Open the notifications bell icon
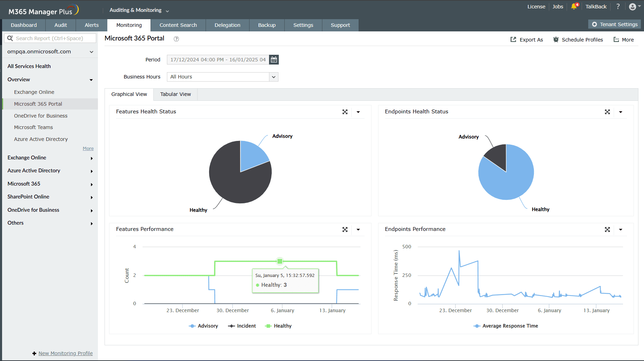The image size is (644, 361). [x=574, y=6]
